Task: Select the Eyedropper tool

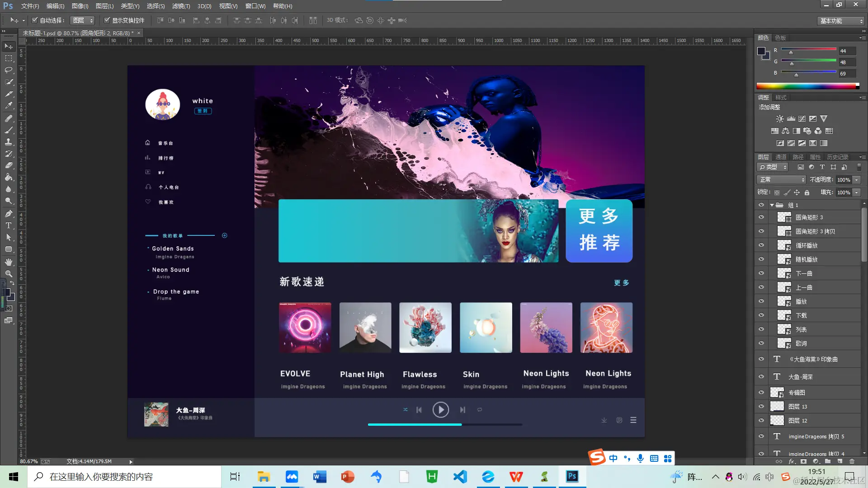Action: click(x=9, y=106)
